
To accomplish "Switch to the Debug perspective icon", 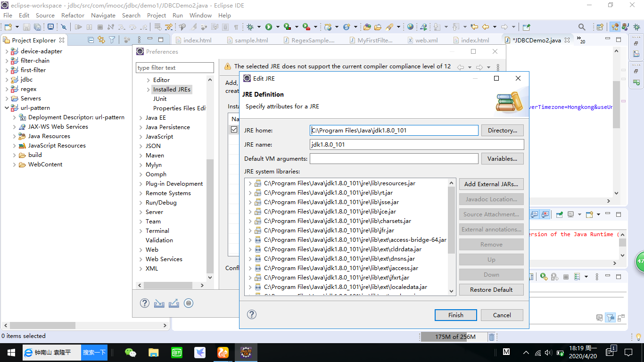I will click(x=636, y=27).
